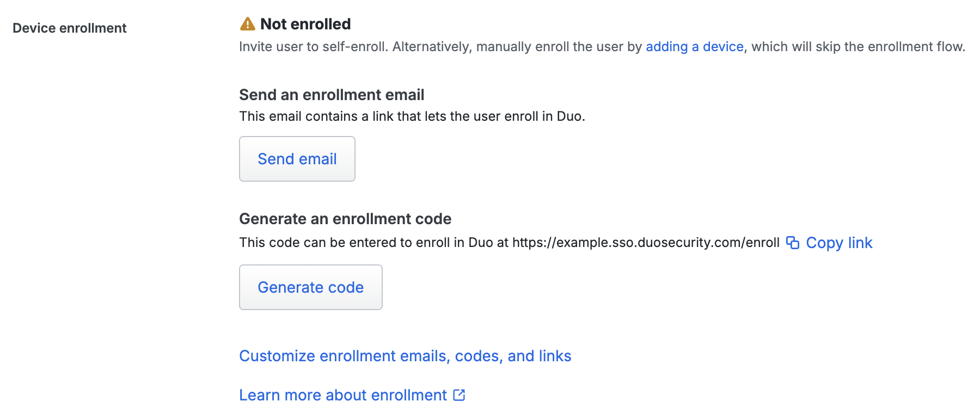Image resolution: width=980 pixels, height=420 pixels.
Task: Click the external link icon after Learn more
Action: coord(459,395)
